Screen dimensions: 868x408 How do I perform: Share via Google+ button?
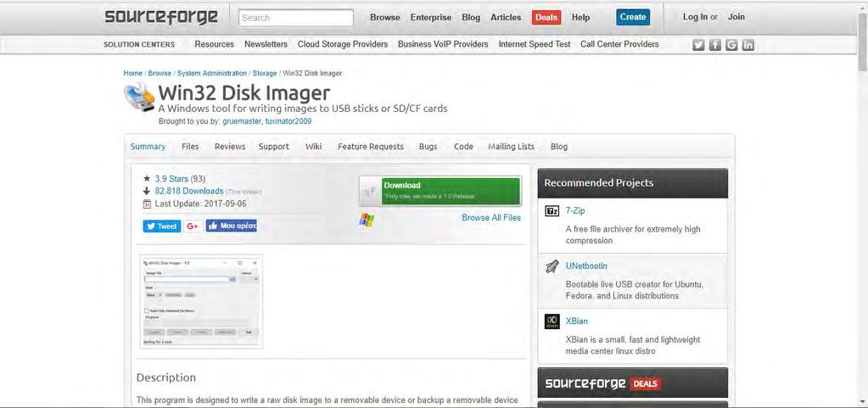point(193,226)
